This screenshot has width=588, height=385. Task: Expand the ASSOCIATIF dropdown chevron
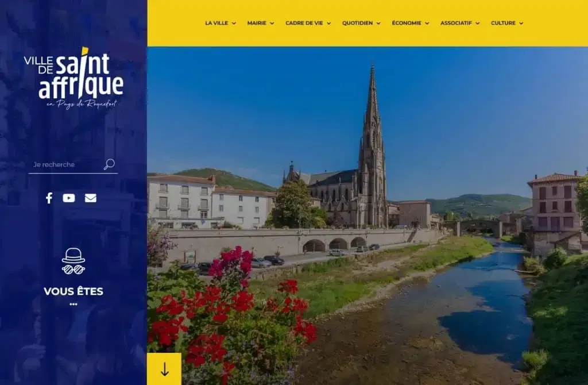478,24
